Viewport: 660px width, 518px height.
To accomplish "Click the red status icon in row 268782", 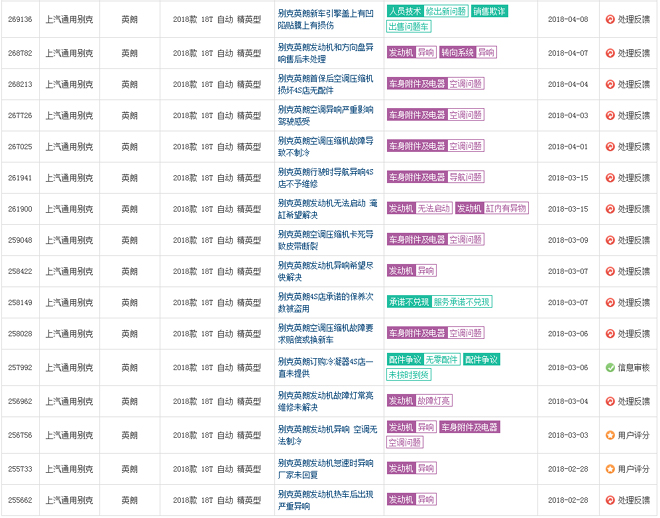I will click(x=610, y=53).
